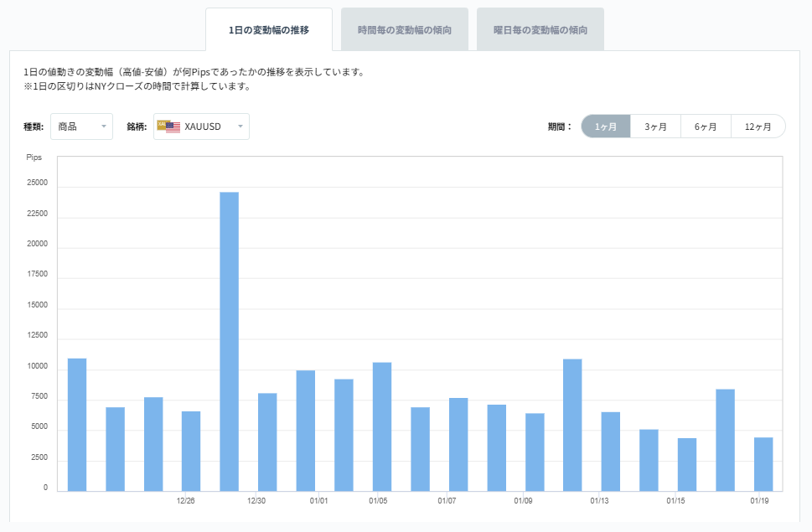Screen dimensions: 812x532
Task: Select the 1日の変動幅の推移 tab
Action: (x=269, y=29)
